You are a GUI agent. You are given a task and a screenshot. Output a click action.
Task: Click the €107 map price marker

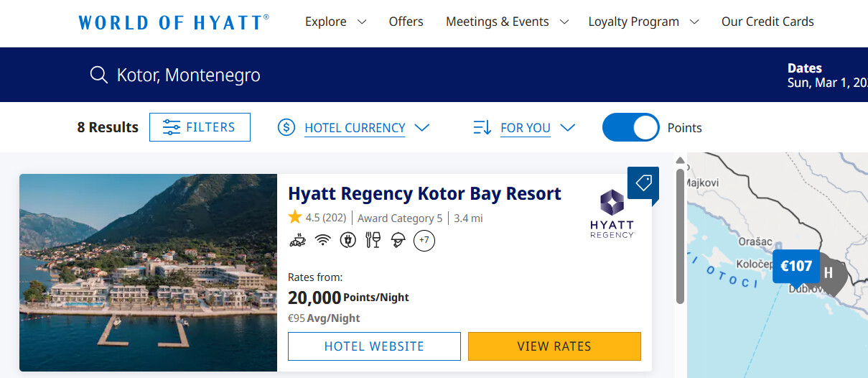click(x=795, y=267)
